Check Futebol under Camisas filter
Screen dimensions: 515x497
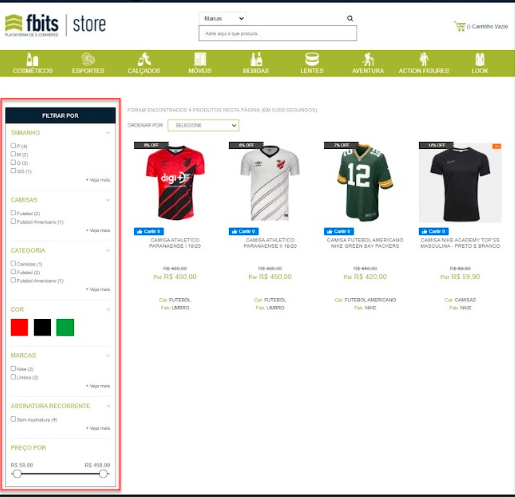(13, 213)
